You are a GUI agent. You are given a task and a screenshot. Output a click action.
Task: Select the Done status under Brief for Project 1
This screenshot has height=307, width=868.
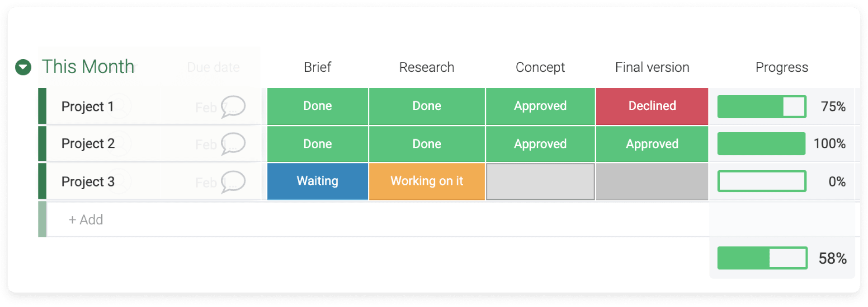click(317, 106)
